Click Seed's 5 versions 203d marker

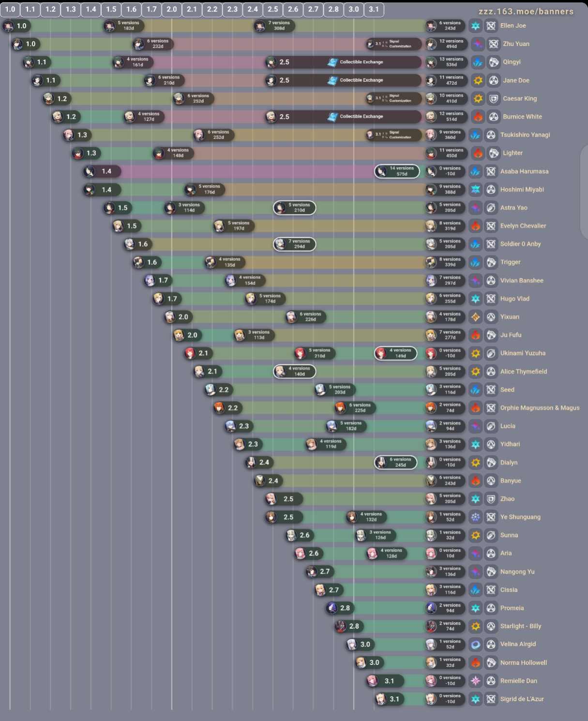[x=335, y=390]
